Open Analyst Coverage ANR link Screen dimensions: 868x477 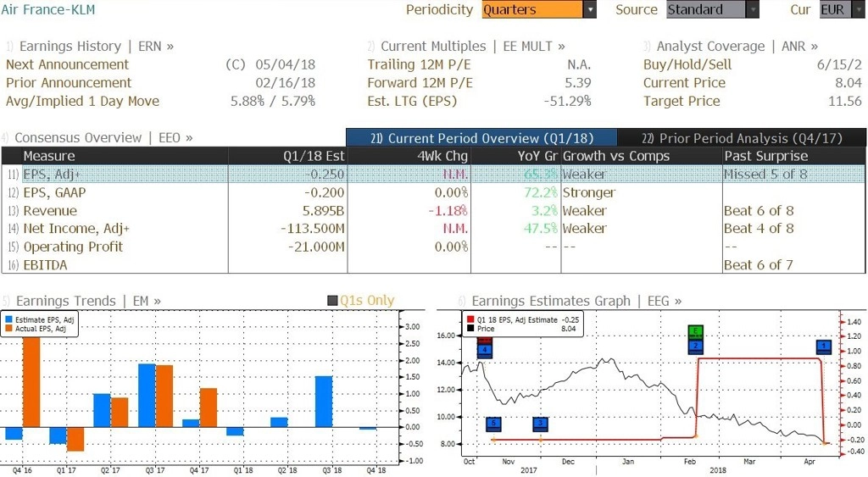click(x=737, y=47)
